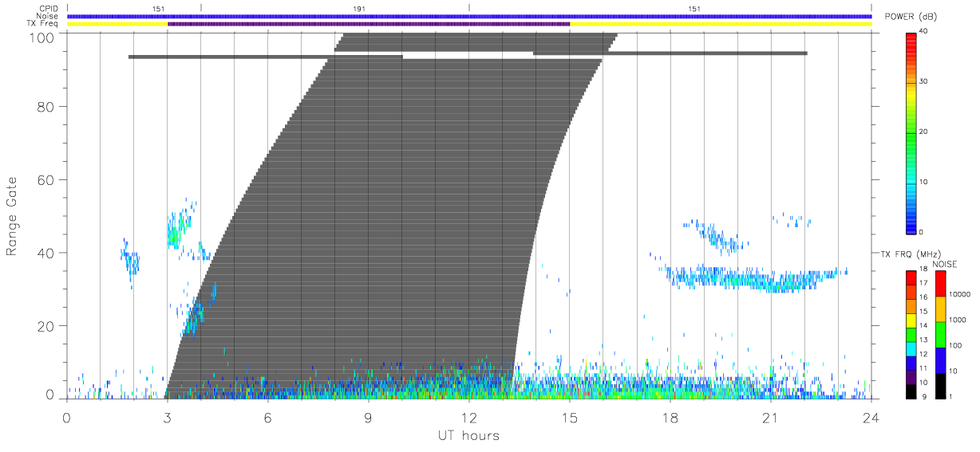Click the 'NOISE' legend title
980x452 pixels.
tap(946, 264)
